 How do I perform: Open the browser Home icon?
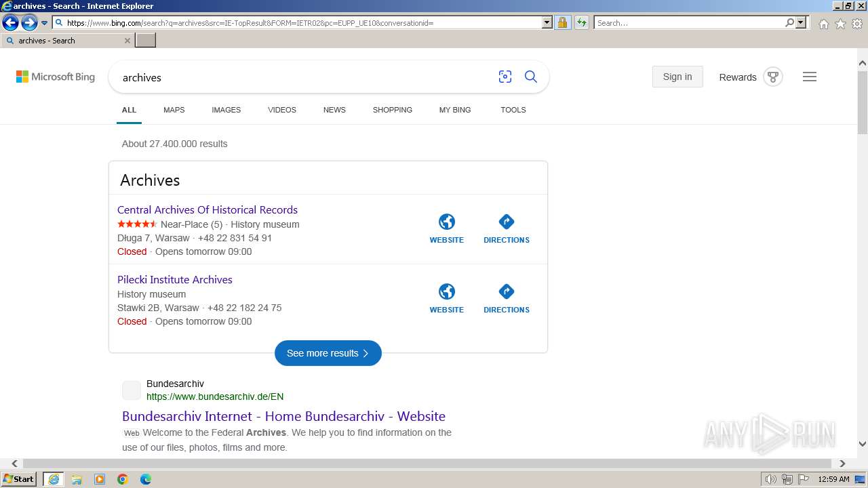823,24
